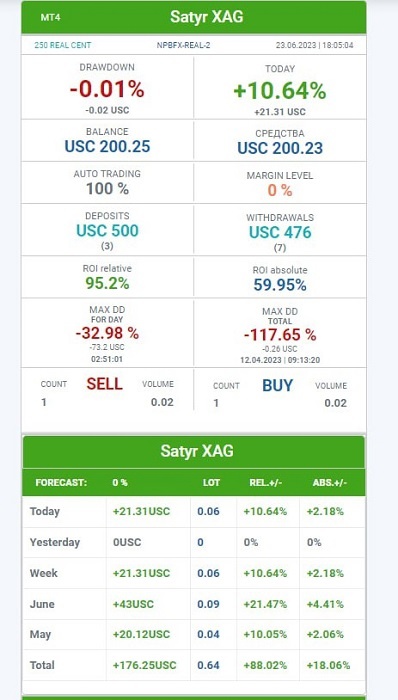Open Deposits USC 500 details
Screen dimensions: 398x700
pos(108,230)
